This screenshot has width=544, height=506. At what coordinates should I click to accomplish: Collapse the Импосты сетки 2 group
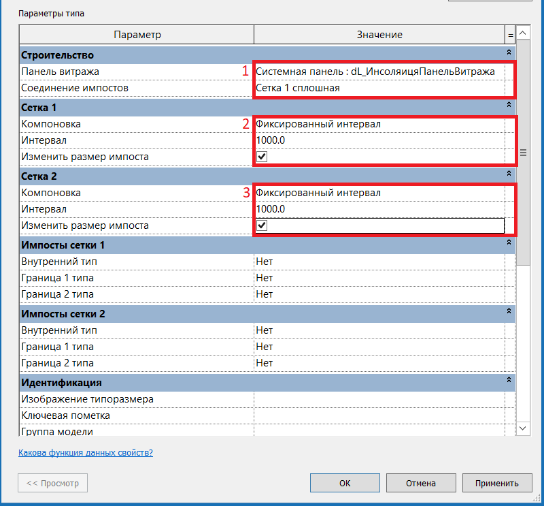(509, 311)
